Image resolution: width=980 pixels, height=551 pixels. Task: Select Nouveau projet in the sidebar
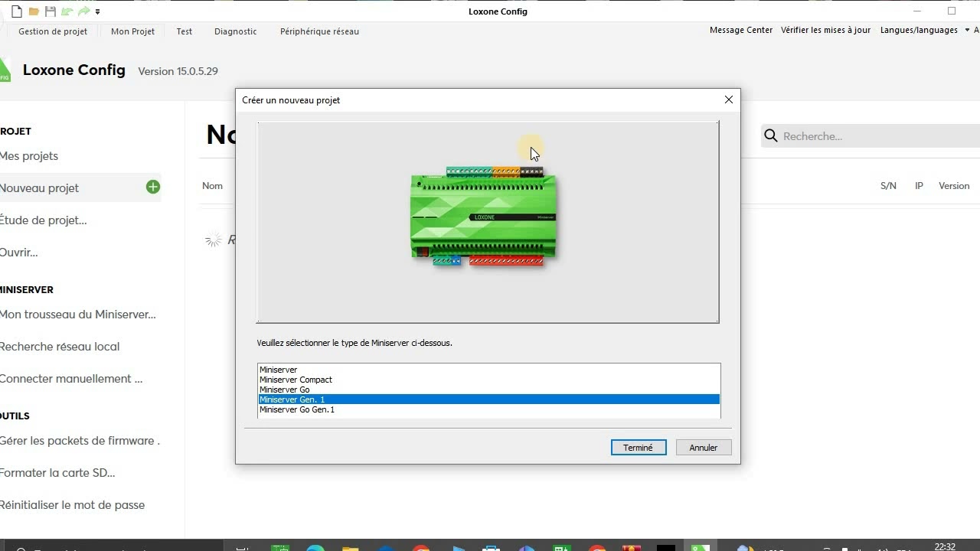pyautogui.click(x=40, y=188)
